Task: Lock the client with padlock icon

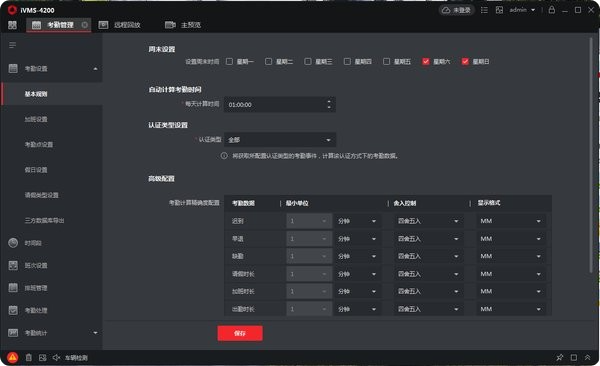Action: pyautogui.click(x=551, y=10)
